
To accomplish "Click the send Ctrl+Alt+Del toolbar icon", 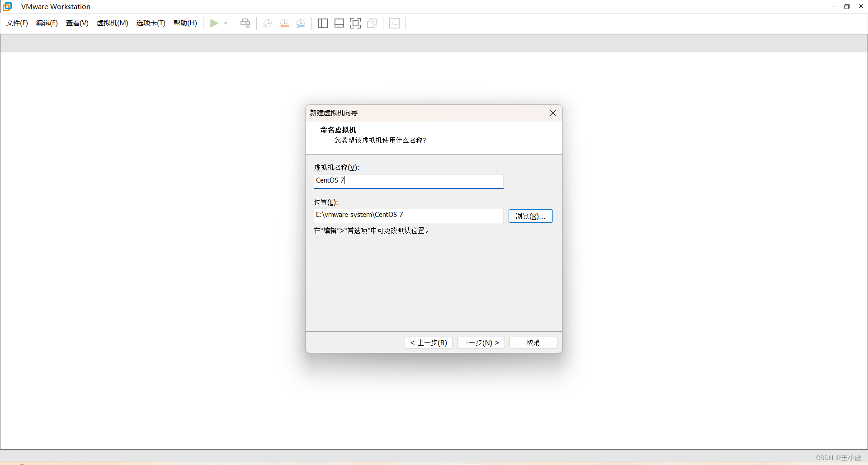I will point(245,23).
